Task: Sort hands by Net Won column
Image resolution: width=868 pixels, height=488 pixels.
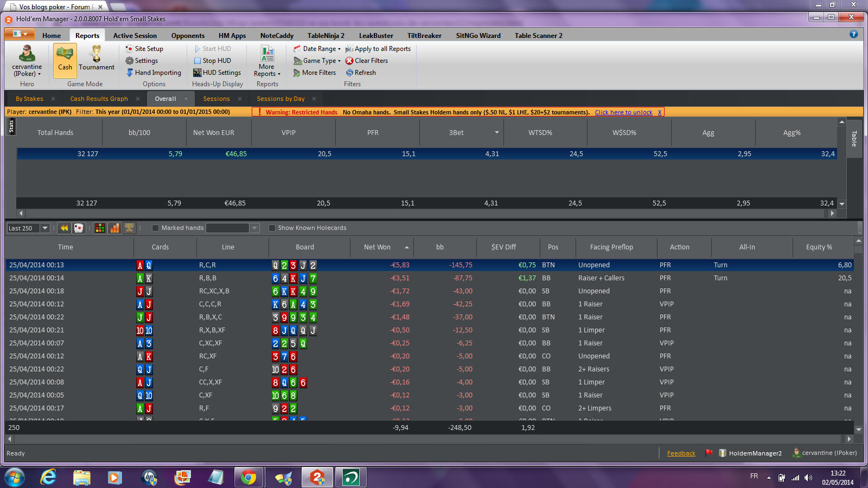Action: click(381, 247)
